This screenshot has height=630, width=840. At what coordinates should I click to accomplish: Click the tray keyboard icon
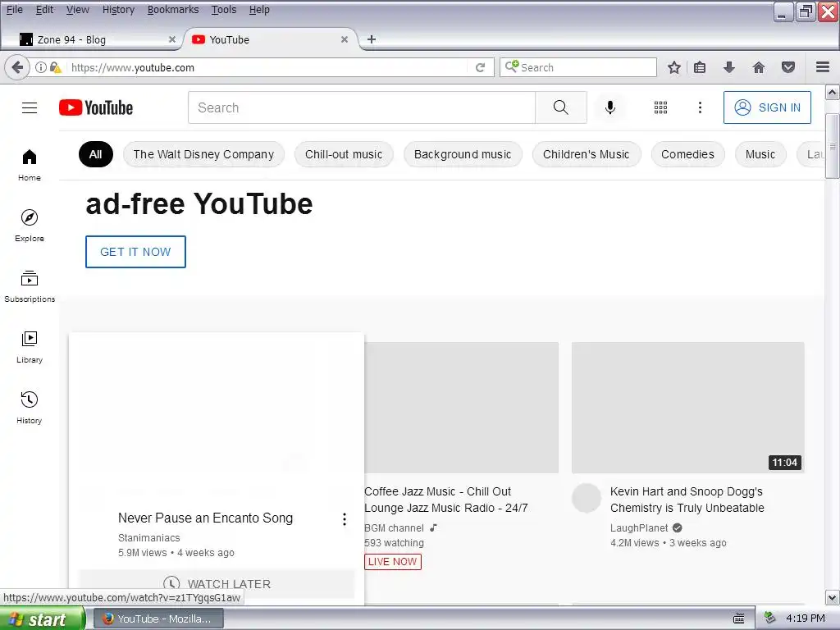[x=739, y=619]
